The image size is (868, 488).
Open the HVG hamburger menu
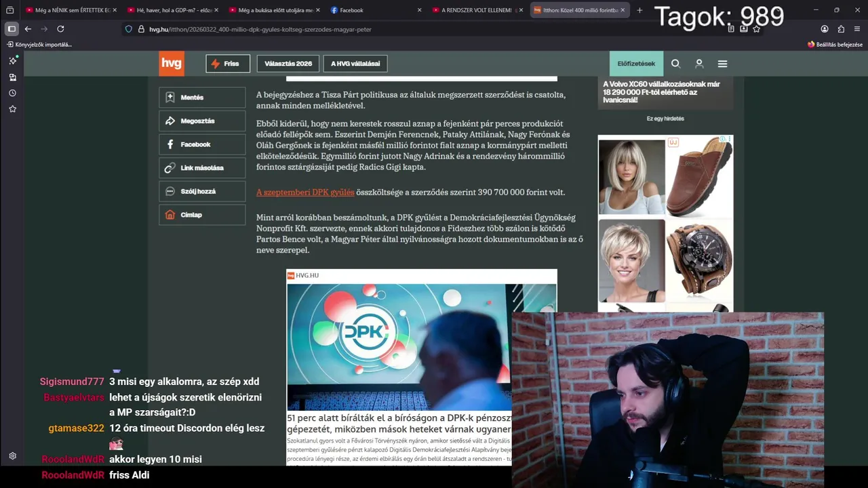pos(722,64)
